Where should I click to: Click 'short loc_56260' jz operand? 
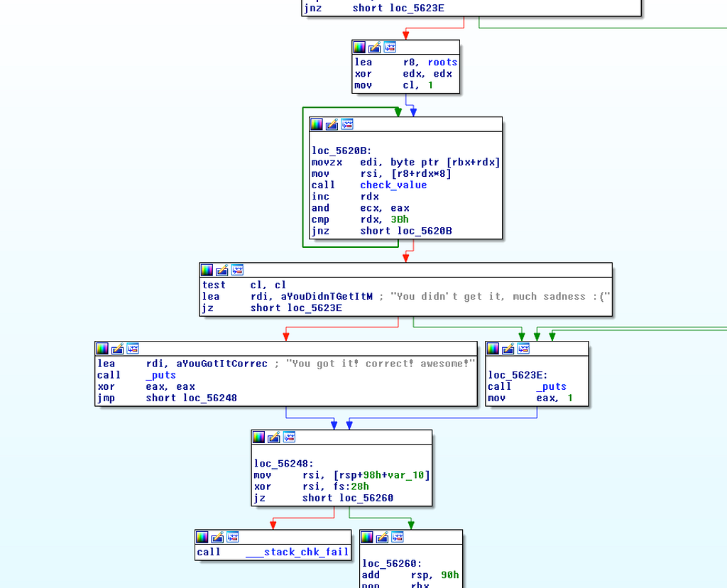pyautogui.click(x=348, y=498)
